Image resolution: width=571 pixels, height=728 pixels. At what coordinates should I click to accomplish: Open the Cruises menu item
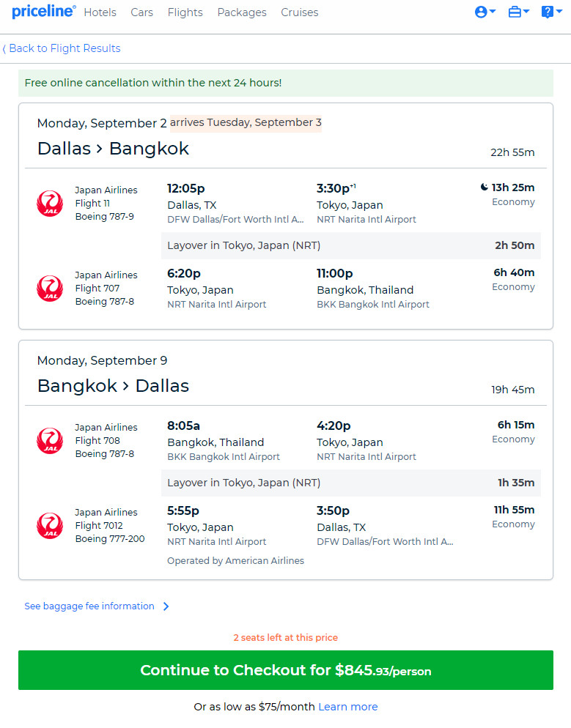coord(300,12)
